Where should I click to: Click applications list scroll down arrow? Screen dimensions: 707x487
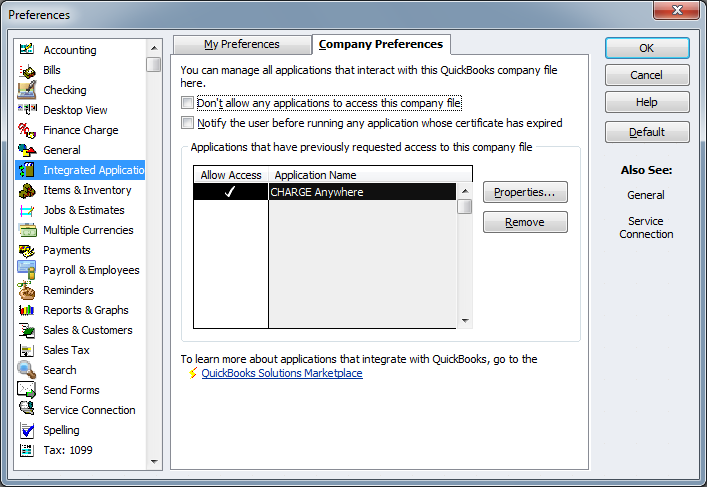465,321
